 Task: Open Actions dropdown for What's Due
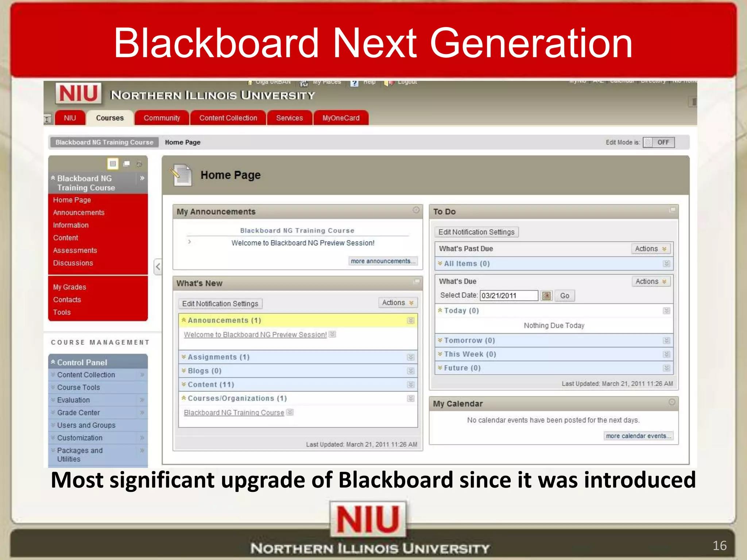pyautogui.click(x=651, y=281)
